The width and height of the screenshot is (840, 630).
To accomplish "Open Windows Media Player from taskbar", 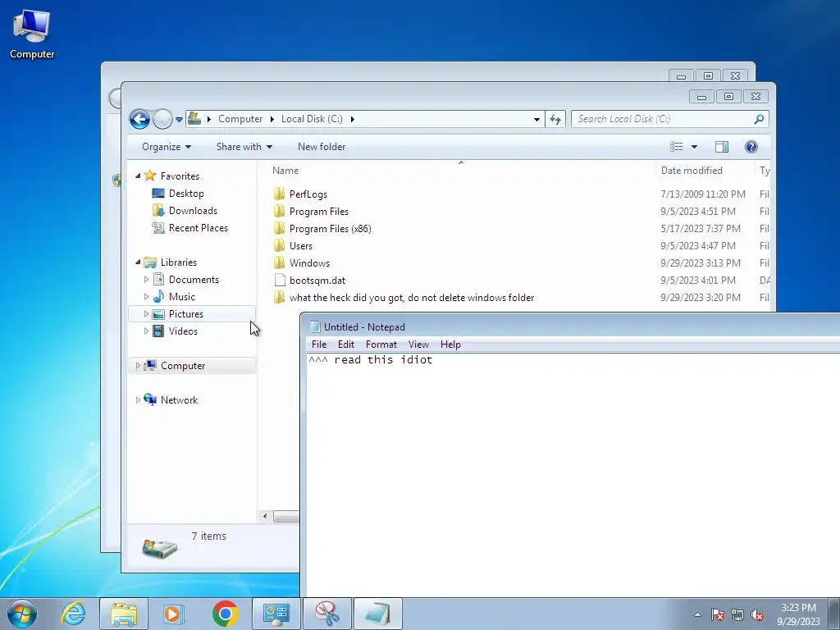I will click(173, 614).
